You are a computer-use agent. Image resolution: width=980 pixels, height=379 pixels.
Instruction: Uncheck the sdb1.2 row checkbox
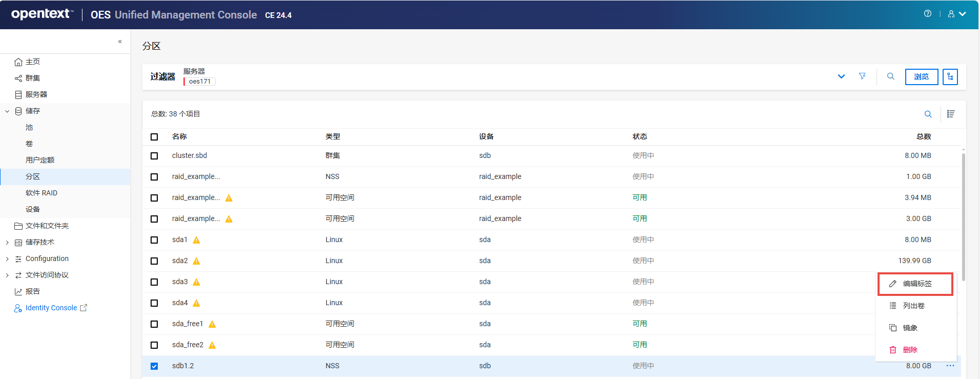(154, 366)
